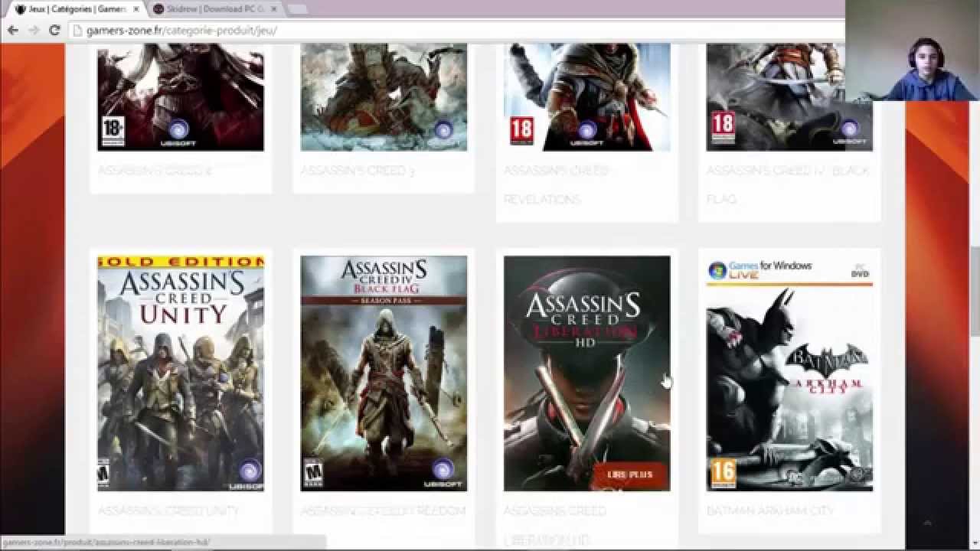This screenshot has width=980, height=551.
Task: Click the browser Back arrow
Action: (13, 31)
